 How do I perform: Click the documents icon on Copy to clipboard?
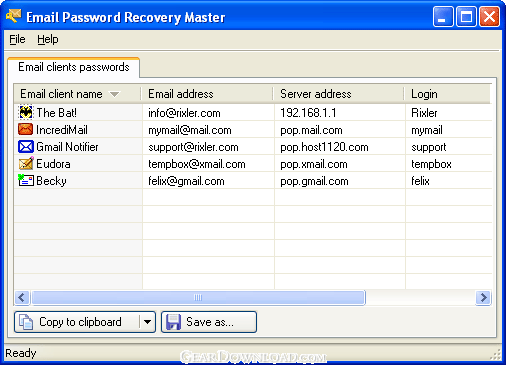26,322
